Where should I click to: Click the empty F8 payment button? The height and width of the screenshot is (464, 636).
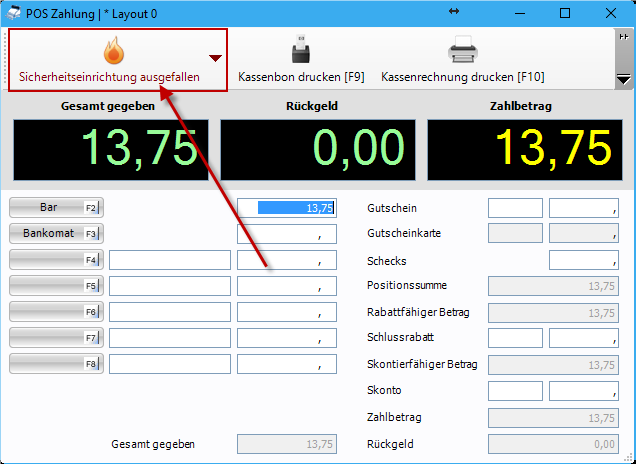[56, 364]
